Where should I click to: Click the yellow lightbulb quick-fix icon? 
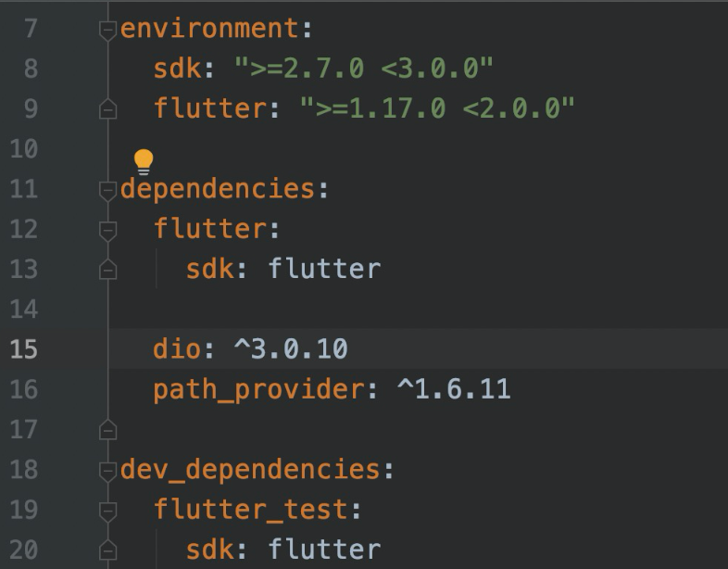143,161
